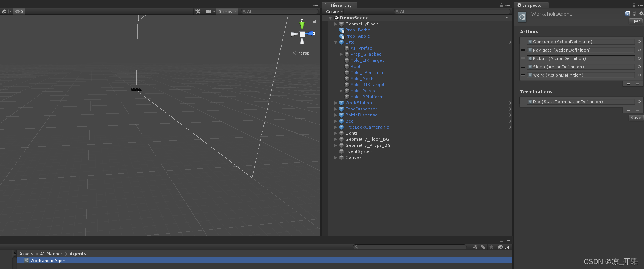Click the scene camera settings icon
644x269 pixels.
[x=208, y=11]
